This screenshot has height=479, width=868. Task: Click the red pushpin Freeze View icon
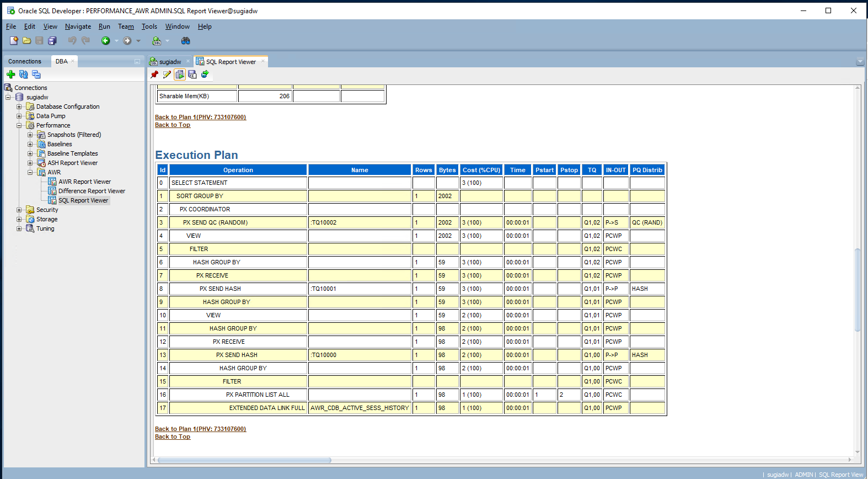tap(154, 74)
